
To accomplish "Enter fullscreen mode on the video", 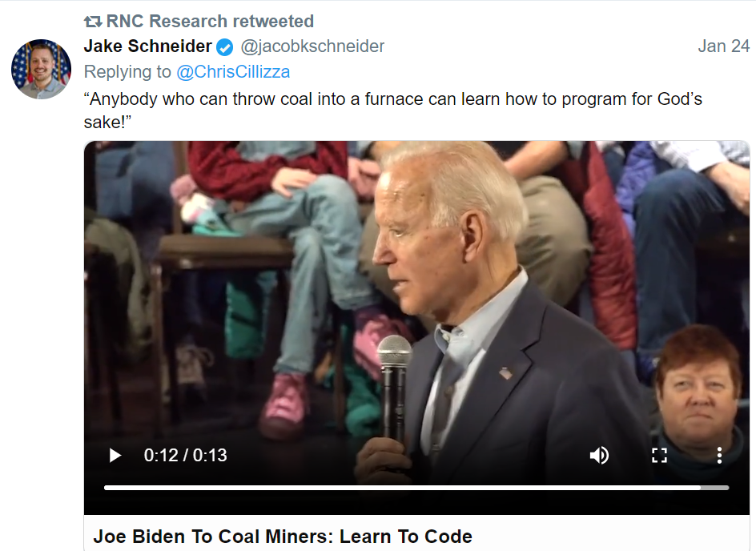I will pyautogui.click(x=659, y=456).
